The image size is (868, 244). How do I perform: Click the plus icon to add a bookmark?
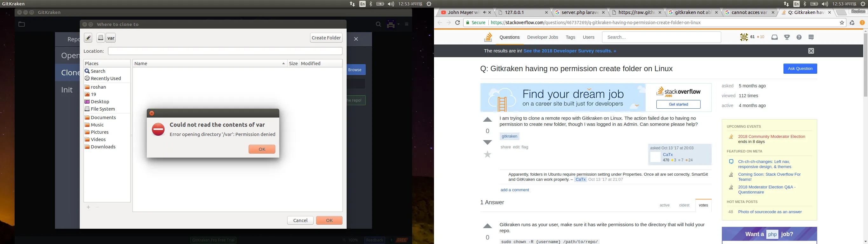88,207
